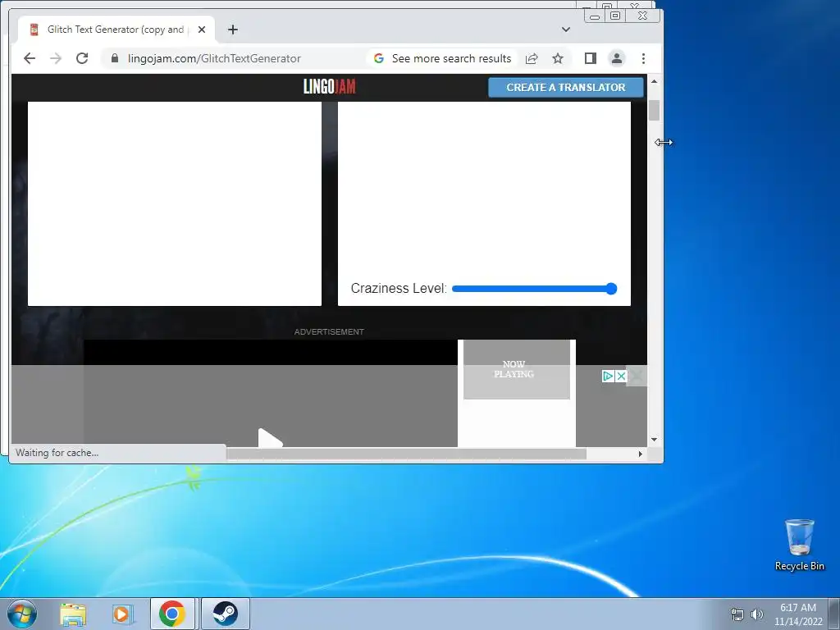Close the ad with the blue X icon
This screenshot has height=630, width=840.
(621, 376)
